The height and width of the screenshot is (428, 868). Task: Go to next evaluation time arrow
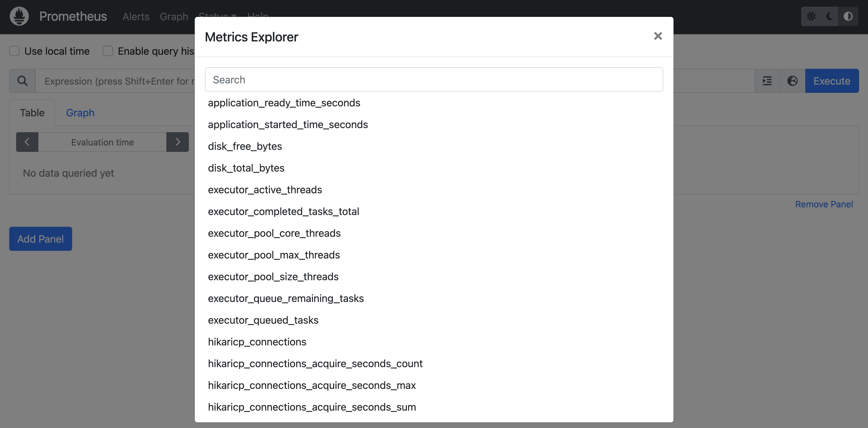[178, 142]
